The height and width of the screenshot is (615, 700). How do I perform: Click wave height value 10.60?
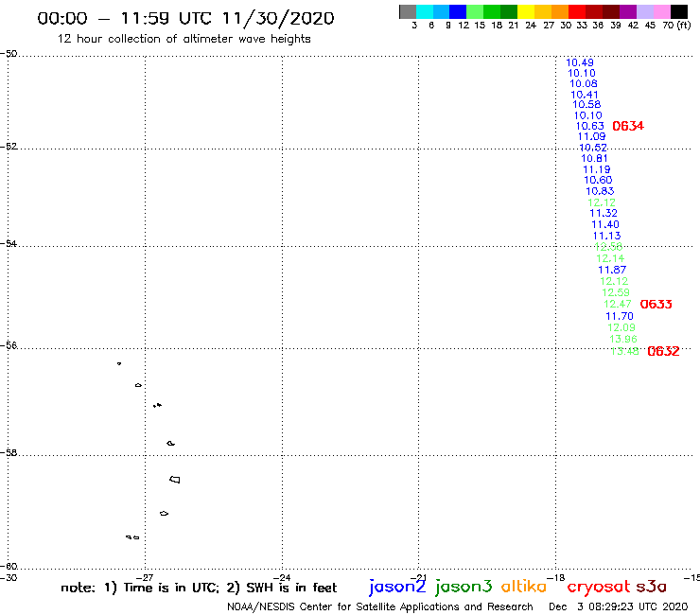tap(598, 180)
